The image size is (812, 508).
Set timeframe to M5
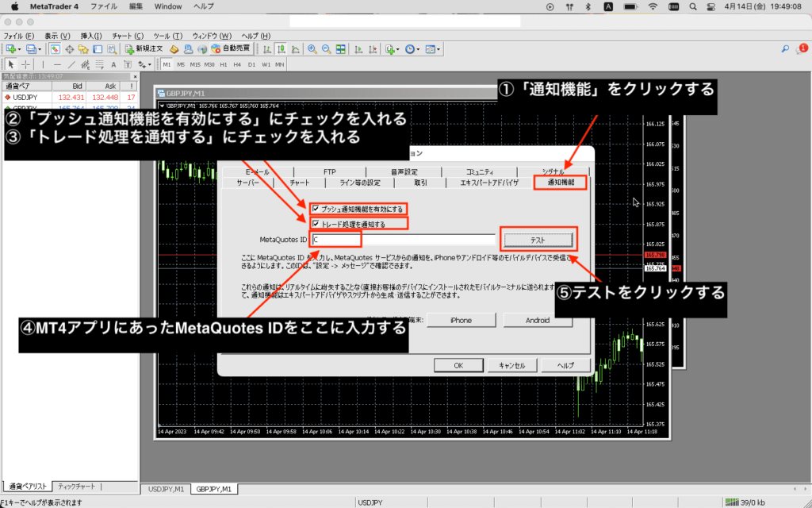(x=181, y=65)
